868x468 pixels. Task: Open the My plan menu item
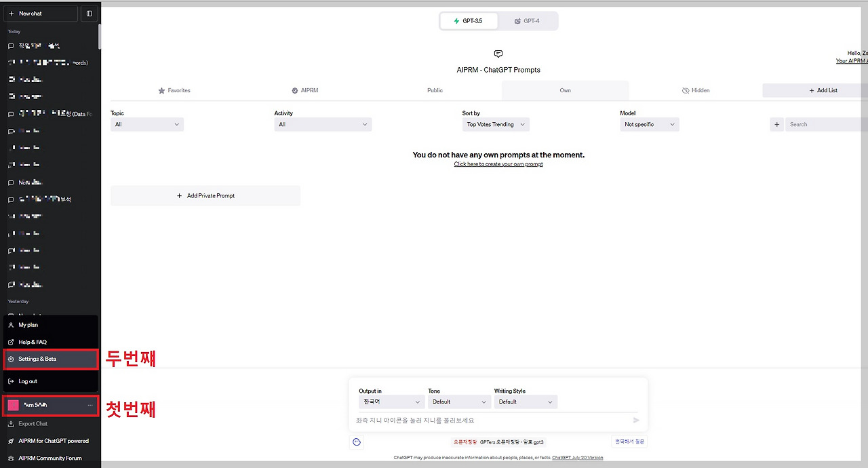[x=51, y=325]
